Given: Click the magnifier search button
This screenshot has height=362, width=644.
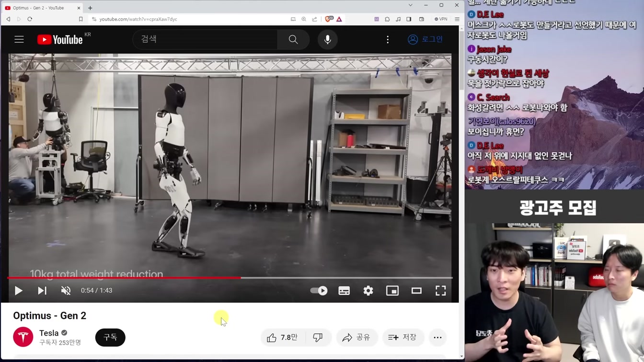Looking at the screenshot, I should point(293,39).
